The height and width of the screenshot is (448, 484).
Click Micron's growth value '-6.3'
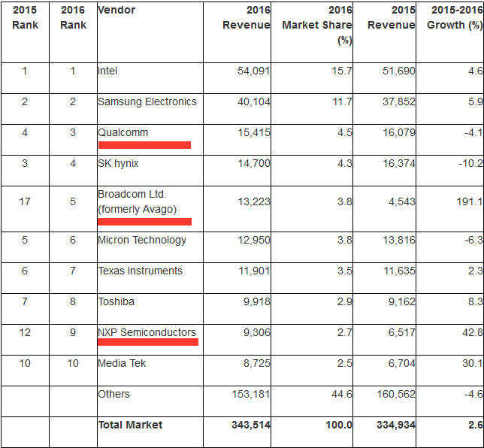click(473, 241)
